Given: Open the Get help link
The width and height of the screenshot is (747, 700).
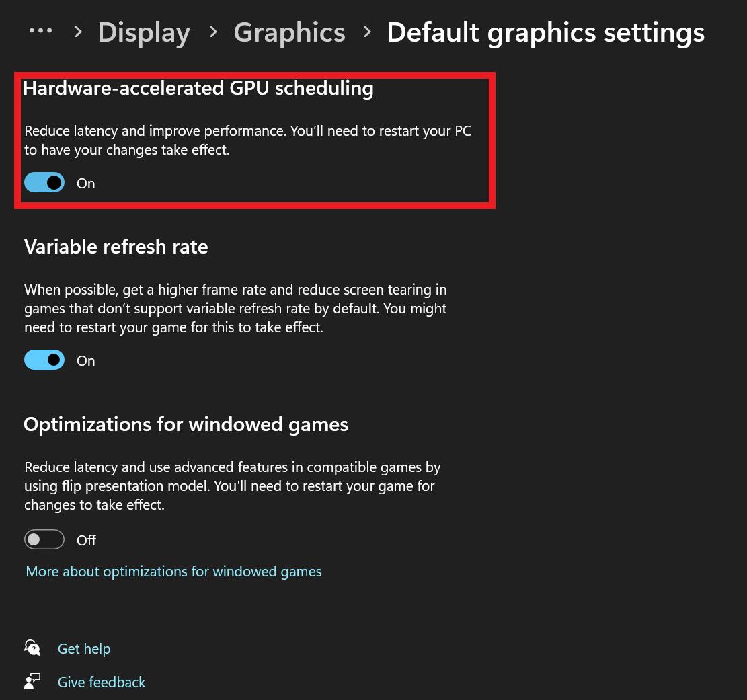Looking at the screenshot, I should [84, 648].
